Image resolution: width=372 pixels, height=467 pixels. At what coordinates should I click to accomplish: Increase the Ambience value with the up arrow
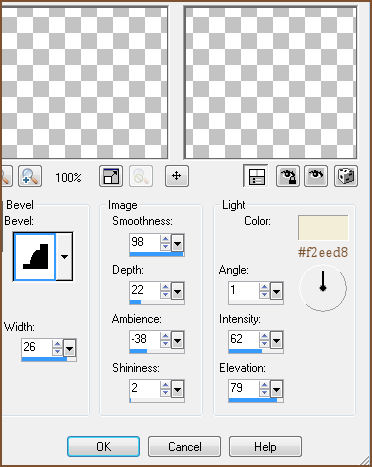[165, 337]
